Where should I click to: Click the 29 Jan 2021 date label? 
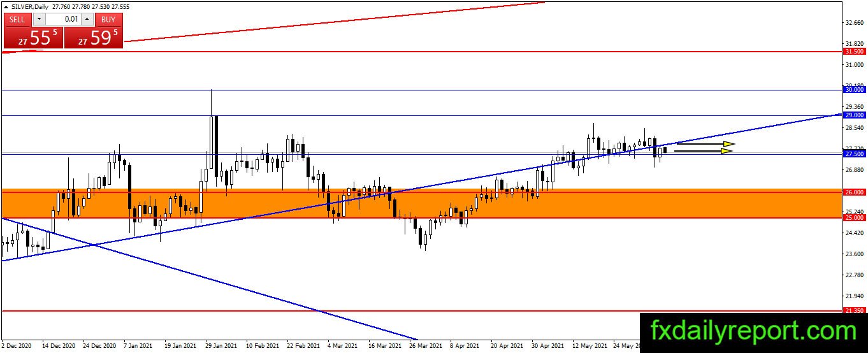pyautogui.click(x=221, y=346)
